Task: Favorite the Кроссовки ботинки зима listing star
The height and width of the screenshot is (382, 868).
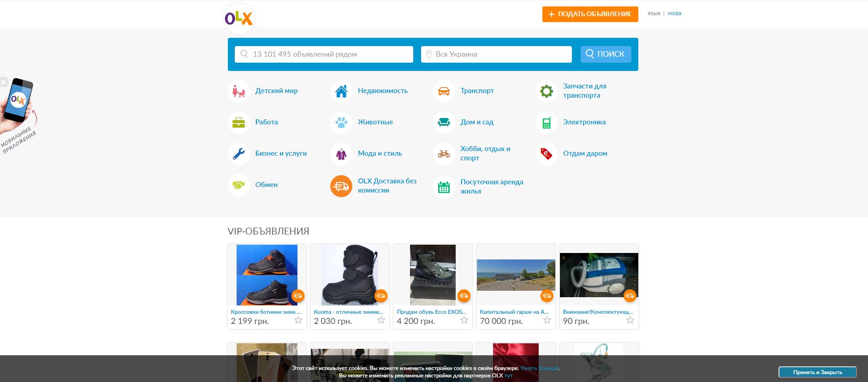Action: (298, 320)
